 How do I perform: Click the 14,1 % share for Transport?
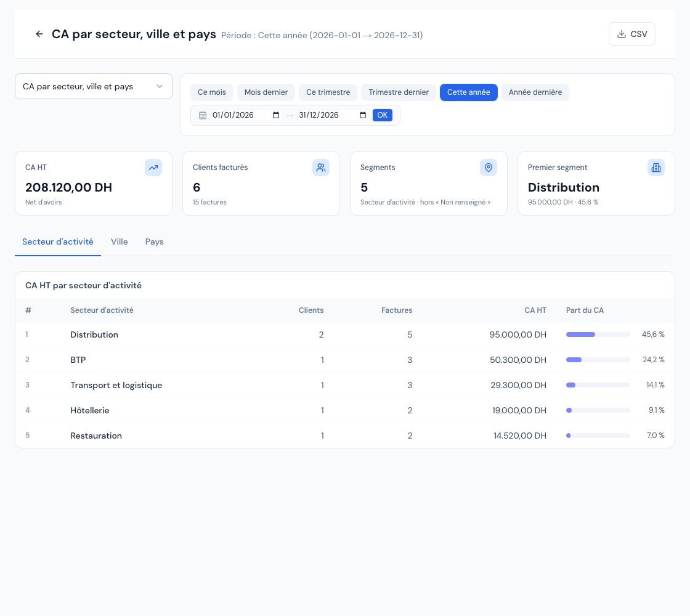[655, 385]
